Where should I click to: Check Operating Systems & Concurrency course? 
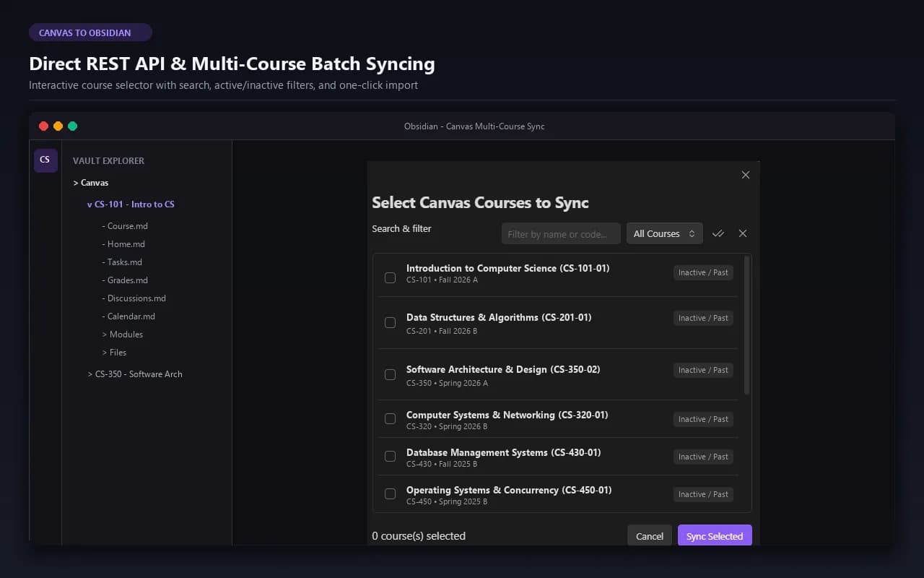(390, 494)
